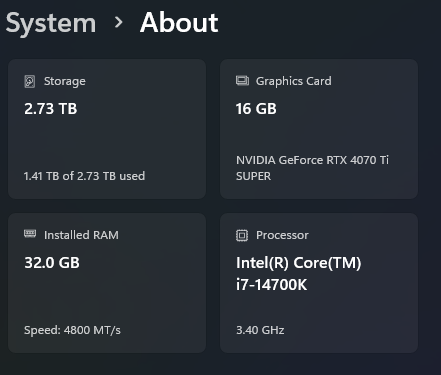
Task: Select the 32.0 GB RAM value
Action: coord(52,263)
